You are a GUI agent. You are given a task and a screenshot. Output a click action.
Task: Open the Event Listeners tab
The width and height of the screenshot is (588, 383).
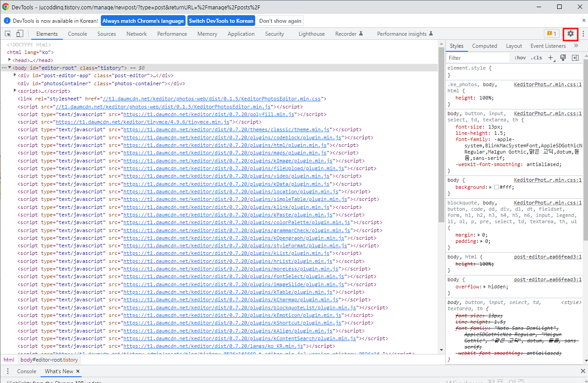click(548, 46)
